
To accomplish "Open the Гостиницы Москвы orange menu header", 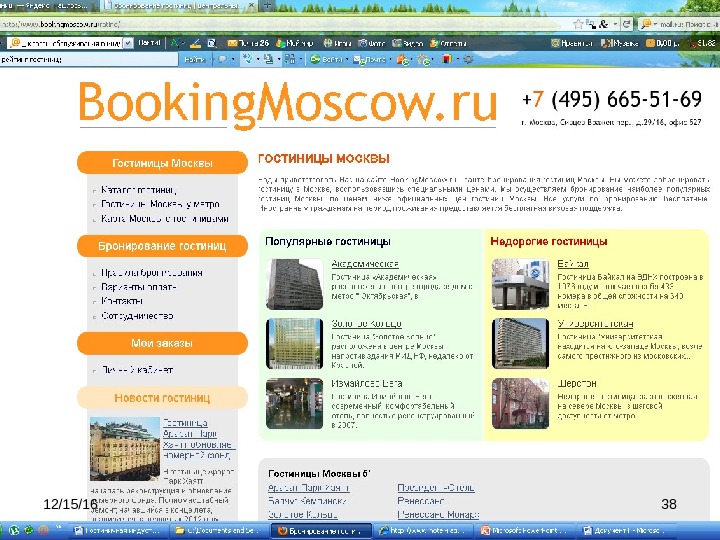I will click(162, 163).
